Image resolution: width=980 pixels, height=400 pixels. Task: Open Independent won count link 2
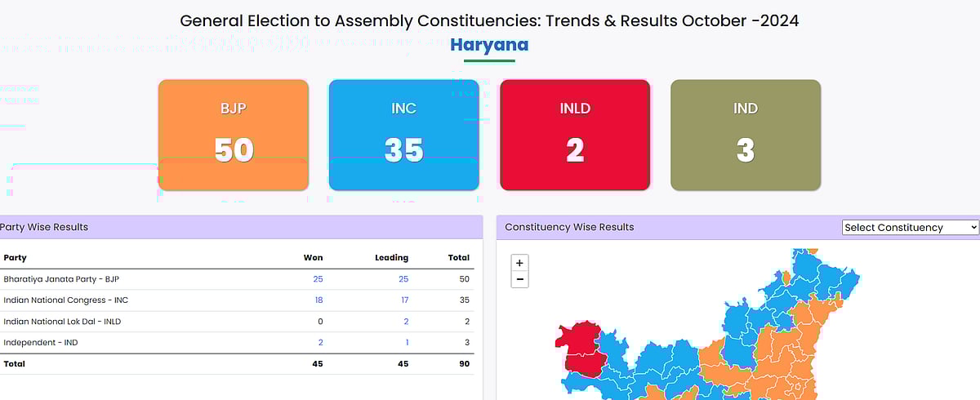point(320,343)
